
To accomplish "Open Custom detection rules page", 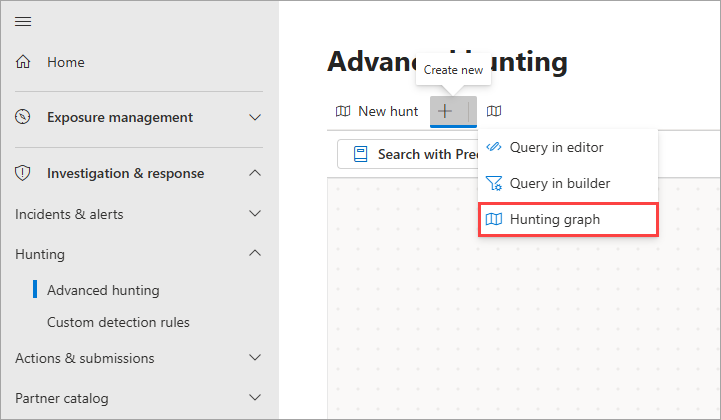I will tap(118, 322).
